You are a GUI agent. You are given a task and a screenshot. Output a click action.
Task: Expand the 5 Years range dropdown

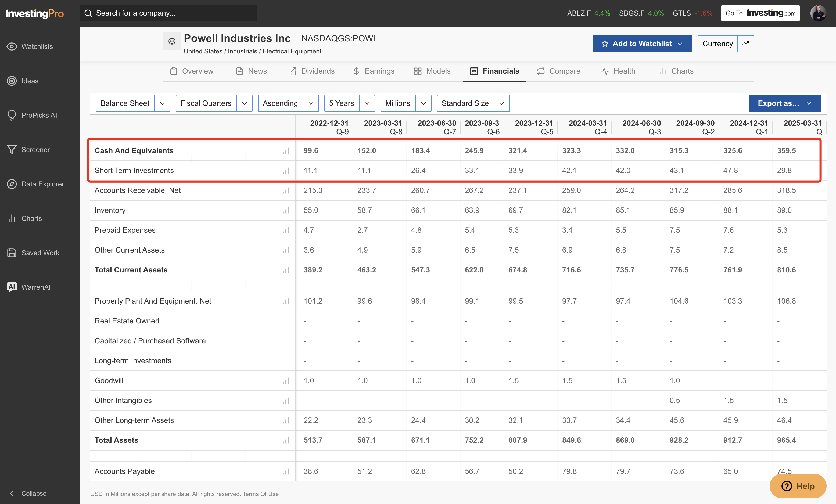coord(367,103)
